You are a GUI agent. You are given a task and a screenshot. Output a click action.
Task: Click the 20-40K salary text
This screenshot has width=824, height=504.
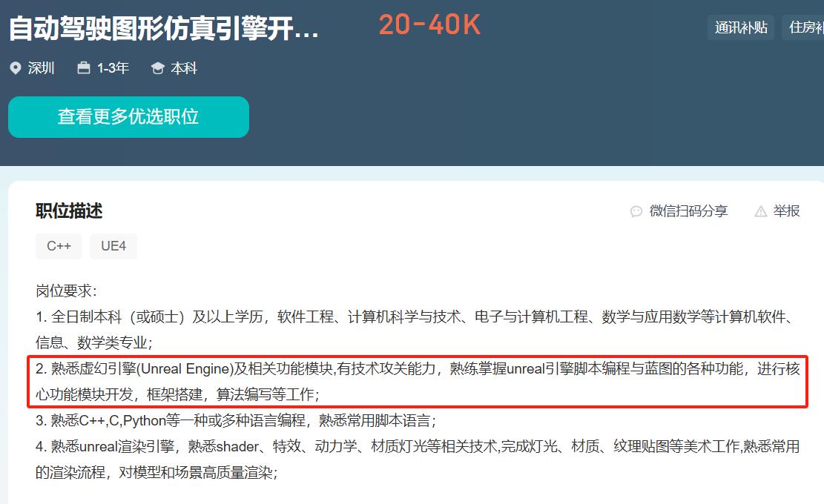(429, 25)
